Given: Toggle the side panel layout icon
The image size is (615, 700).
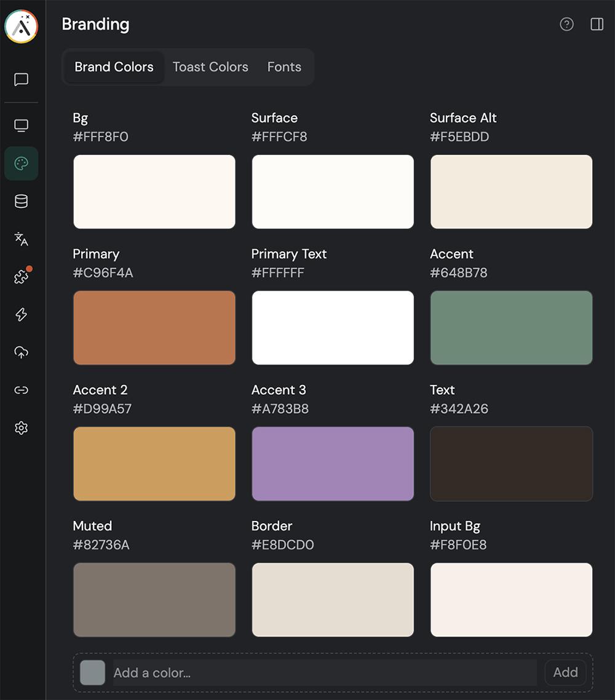Looking at the screenshot, I should (x=597, y=24).
